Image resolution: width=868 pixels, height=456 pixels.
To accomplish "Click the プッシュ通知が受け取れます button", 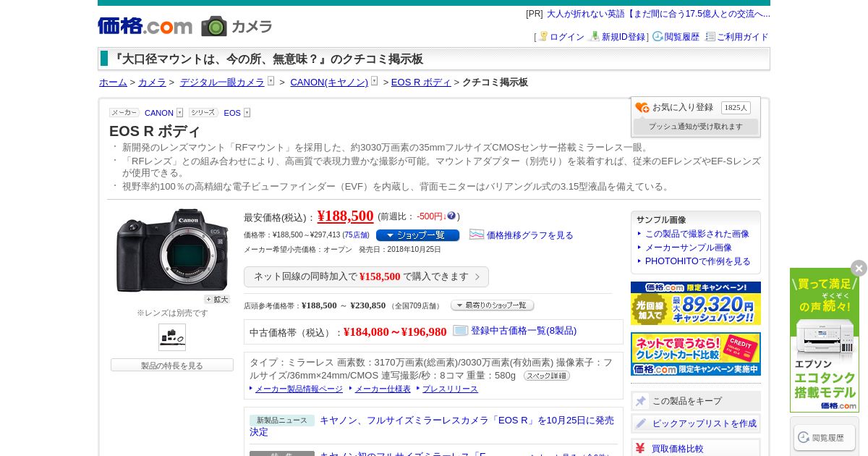I will pos(696,127).
